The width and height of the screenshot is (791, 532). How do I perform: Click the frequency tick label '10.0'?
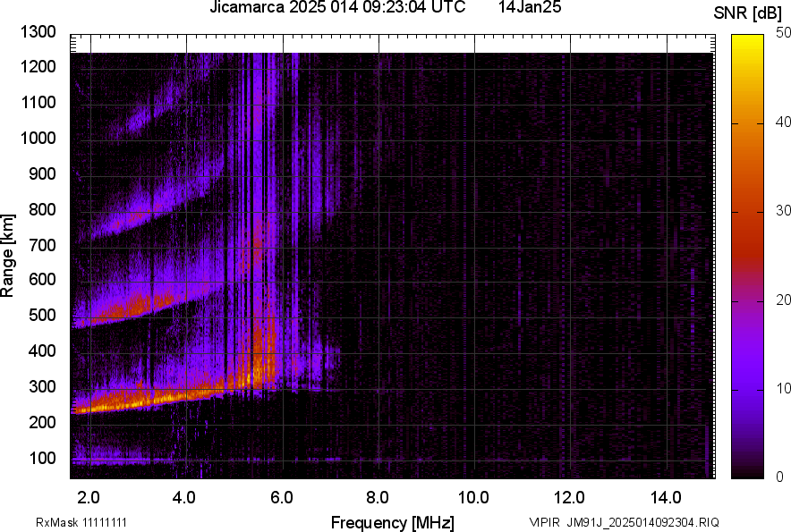[473, 498]
